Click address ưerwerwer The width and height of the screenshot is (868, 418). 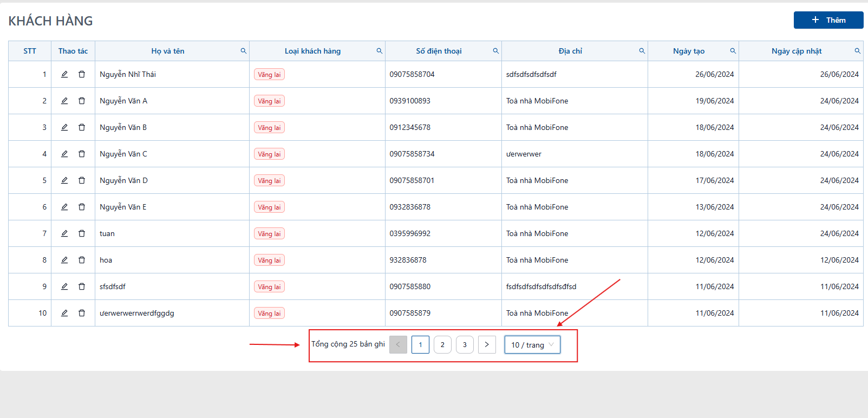pyautogui.click(x=524, y=154)
